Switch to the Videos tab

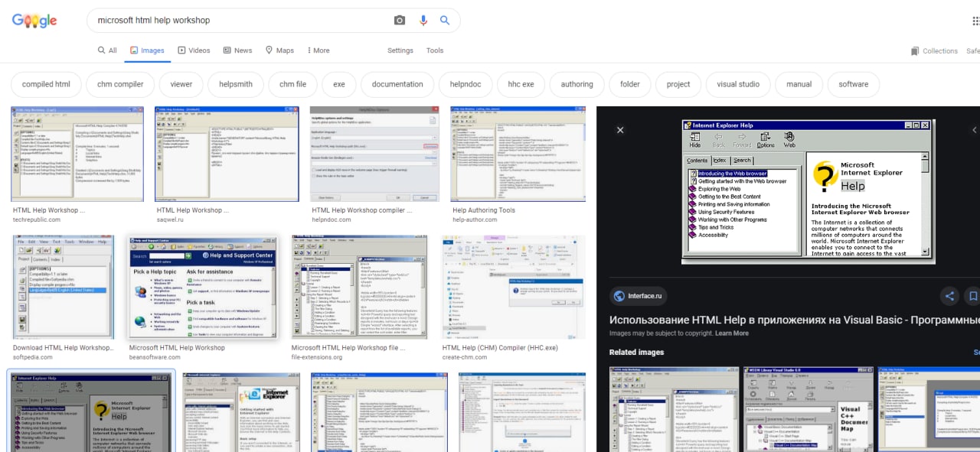point(194,50)
